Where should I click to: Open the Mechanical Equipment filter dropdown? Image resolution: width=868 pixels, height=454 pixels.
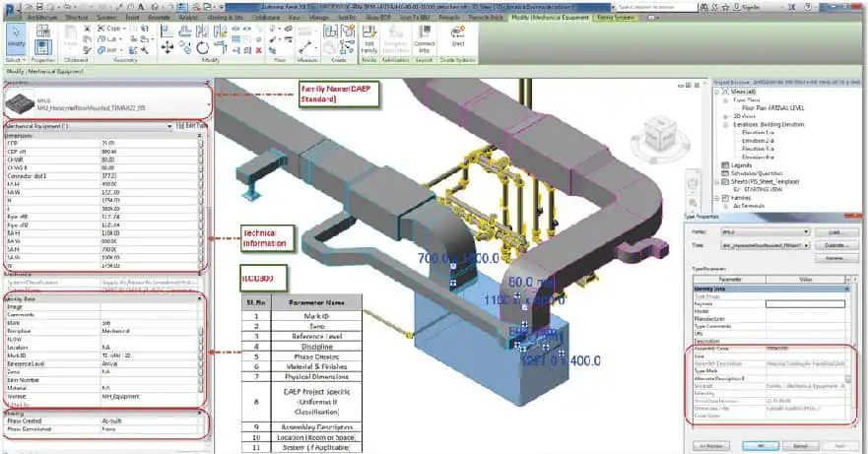[x=89, y=126]
